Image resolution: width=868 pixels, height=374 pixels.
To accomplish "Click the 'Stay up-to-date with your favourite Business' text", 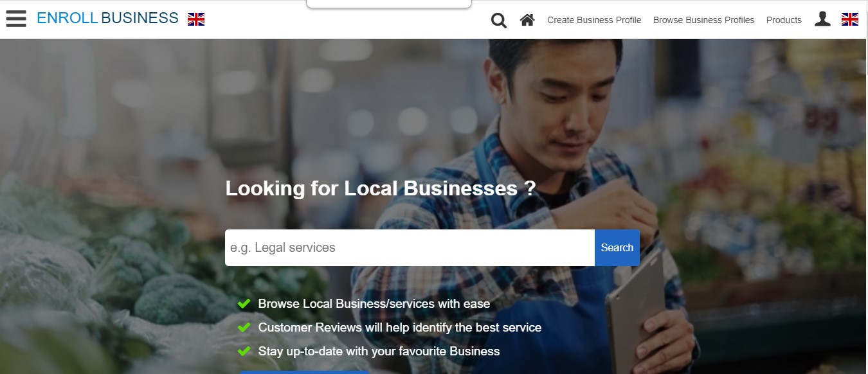I will pos(379,352).
